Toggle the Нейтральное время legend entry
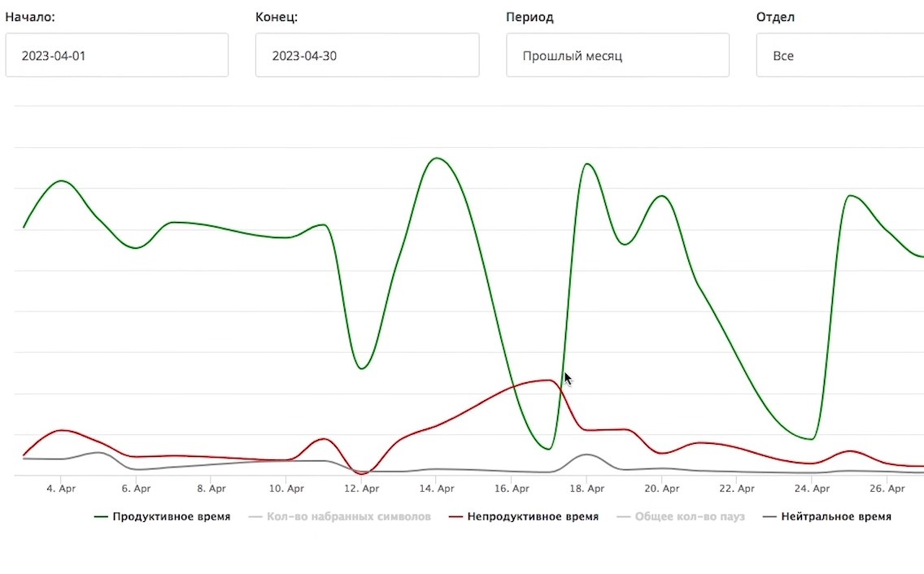The width and height of the screenshot is (924, 574). [835, 516]
